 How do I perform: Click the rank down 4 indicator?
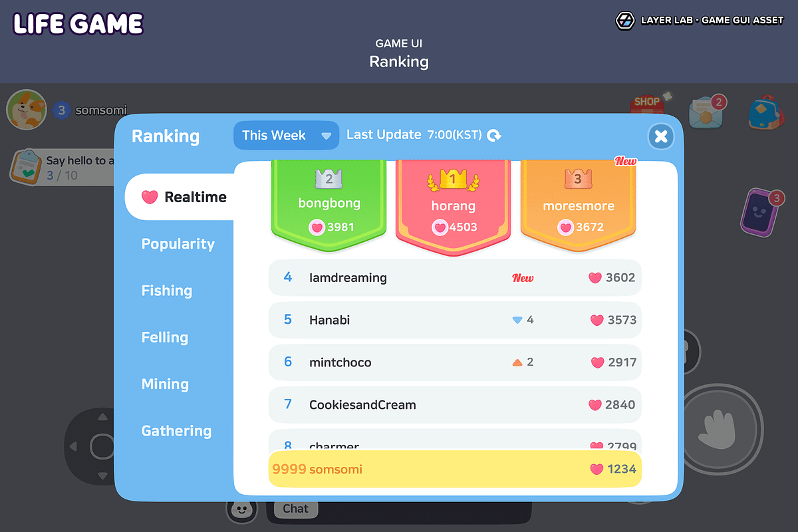point(523,320)
